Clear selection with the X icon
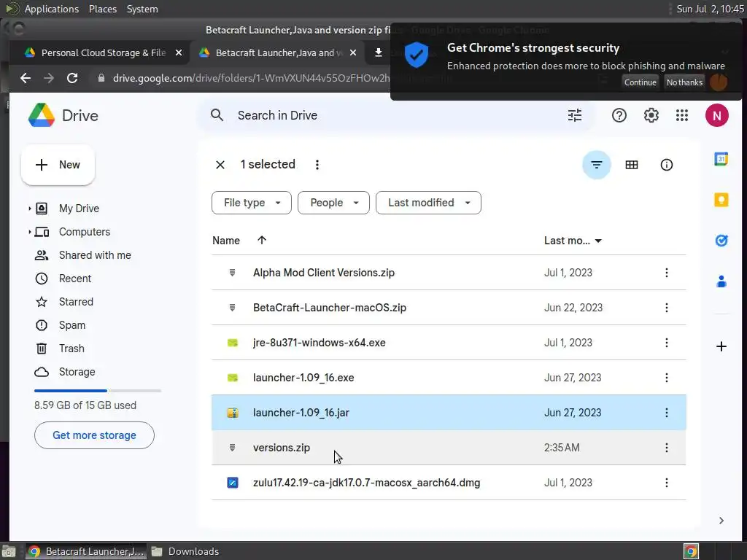The height and width of the screenshot is (560, 747). coord(220,165)
